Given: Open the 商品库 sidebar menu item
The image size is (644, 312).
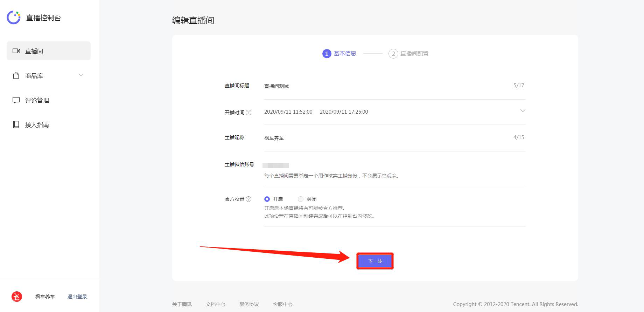Looking at the screenshot, I should pyautogui.click(x=49, y=75).
